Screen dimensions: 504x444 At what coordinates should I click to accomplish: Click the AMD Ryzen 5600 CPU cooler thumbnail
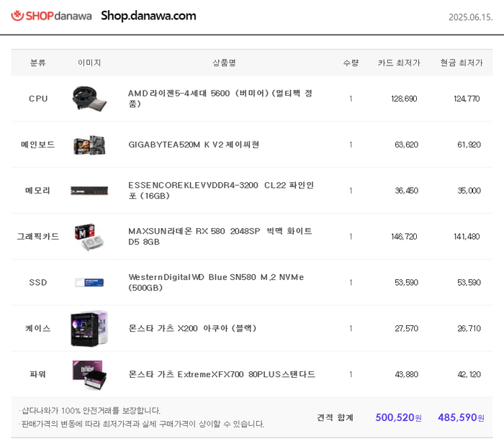point(89,99)
